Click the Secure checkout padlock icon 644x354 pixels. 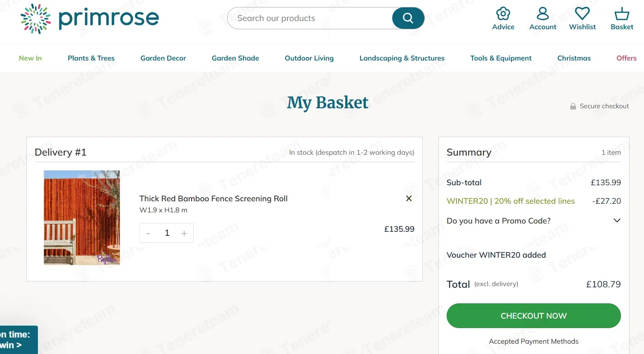573,106
